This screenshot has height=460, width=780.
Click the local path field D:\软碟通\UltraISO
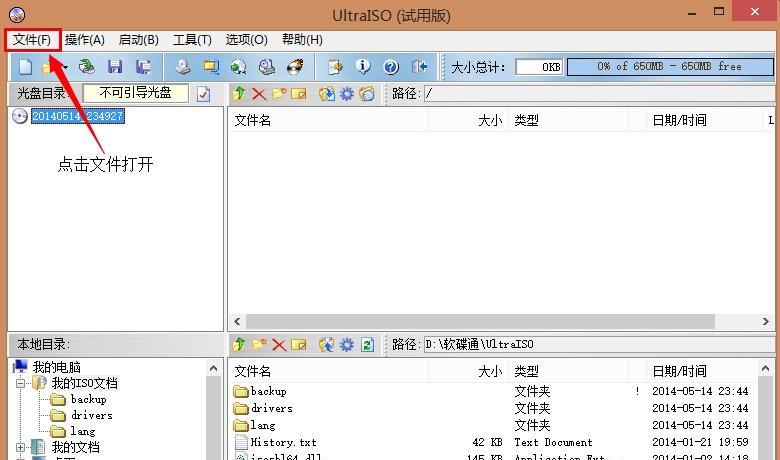(x=598, y=344)
